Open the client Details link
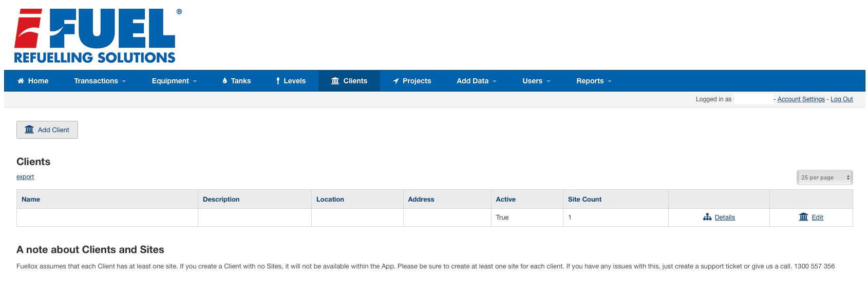 coord(725,218)
